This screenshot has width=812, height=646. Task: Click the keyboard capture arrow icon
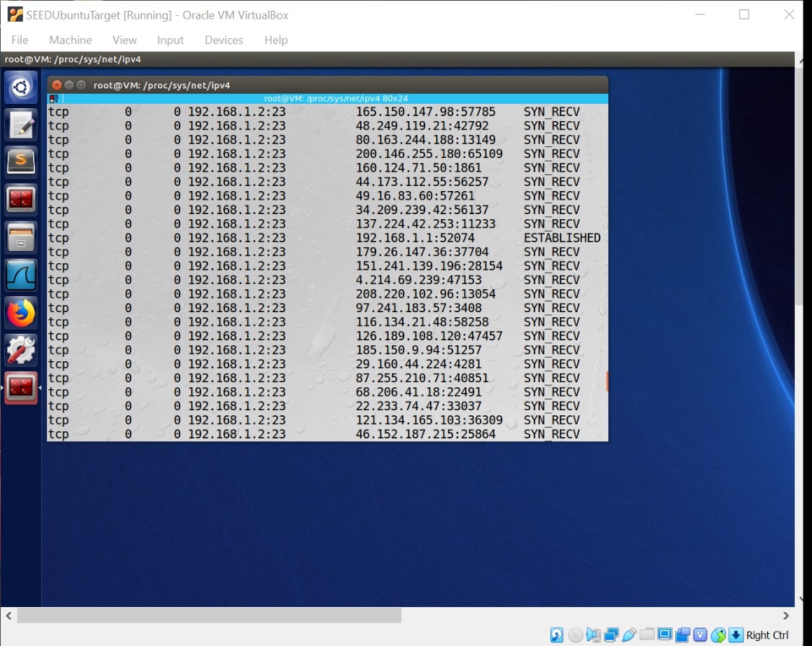736,634
